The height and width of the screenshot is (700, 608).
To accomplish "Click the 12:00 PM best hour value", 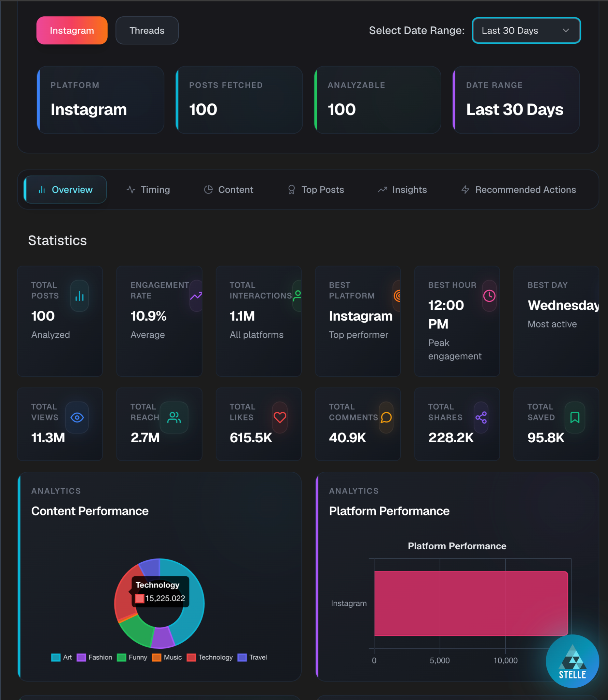I will 446,314.
